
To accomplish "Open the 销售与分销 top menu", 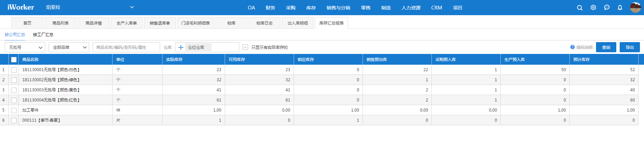I will [338, 7].
